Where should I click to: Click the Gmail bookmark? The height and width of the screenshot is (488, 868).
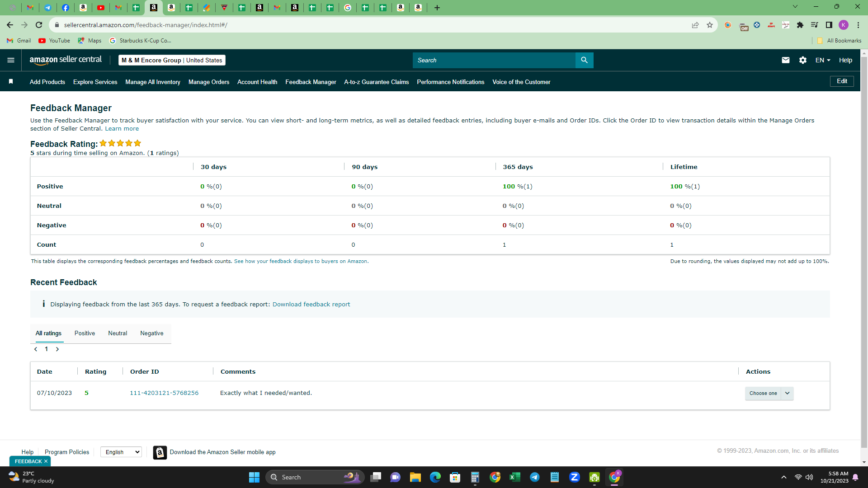point(19,41)
